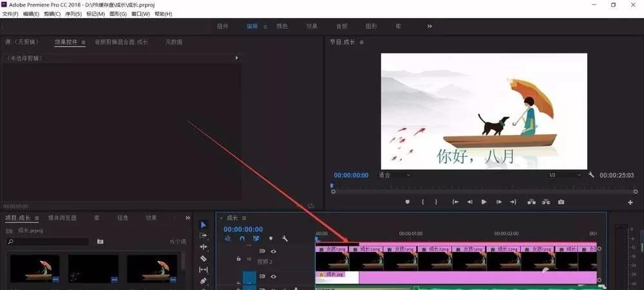Open the 文件(F) menu

[10, 14]
